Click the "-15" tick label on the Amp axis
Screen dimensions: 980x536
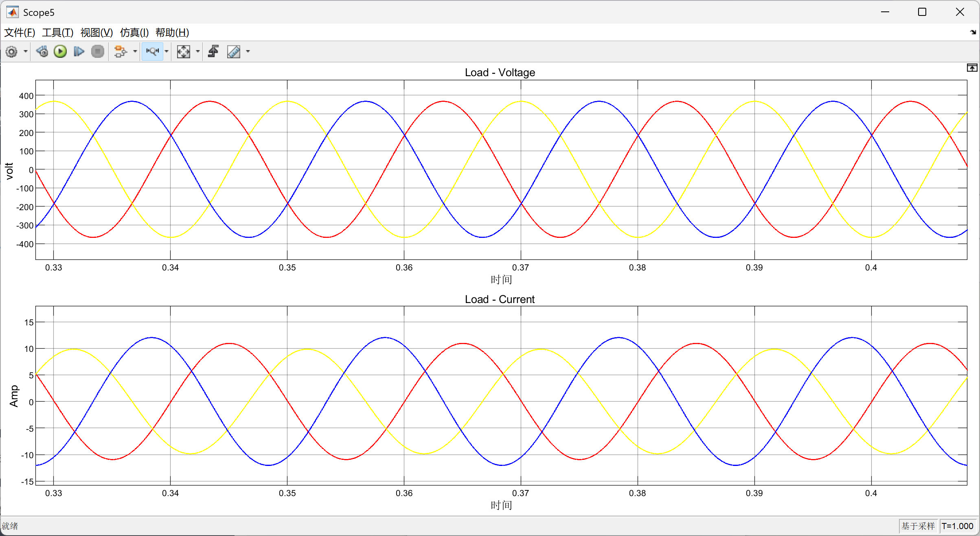point(27,482)
